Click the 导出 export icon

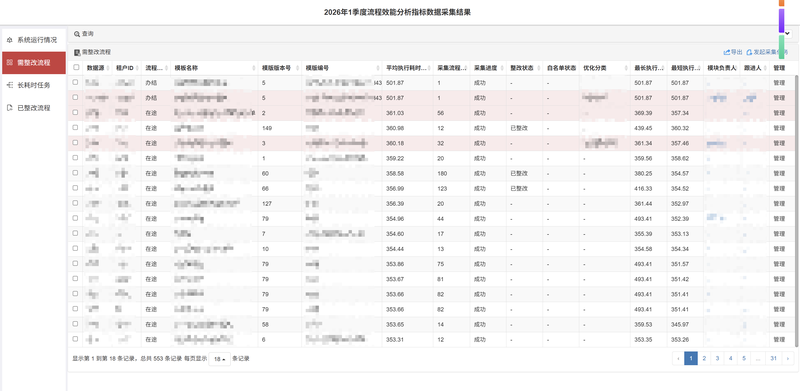(727, 52)
